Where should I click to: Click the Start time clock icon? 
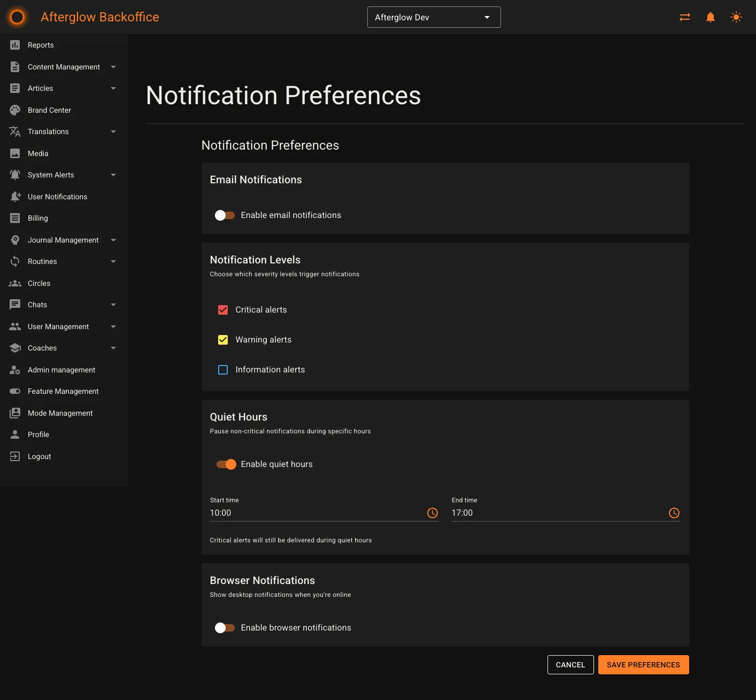(x=433, y=513)
